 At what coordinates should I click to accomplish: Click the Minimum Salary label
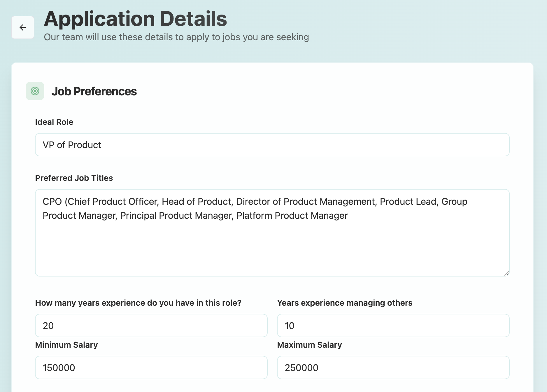click(x=66, y=345)
